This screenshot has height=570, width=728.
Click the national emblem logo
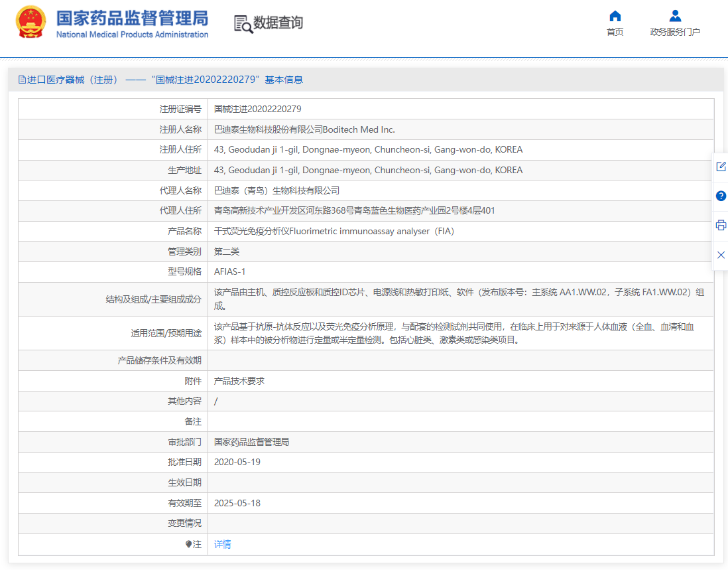point(31,22)
